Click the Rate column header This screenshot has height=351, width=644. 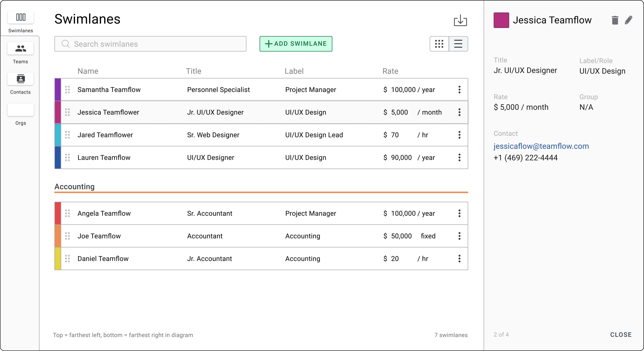click(x=391, y=71)
